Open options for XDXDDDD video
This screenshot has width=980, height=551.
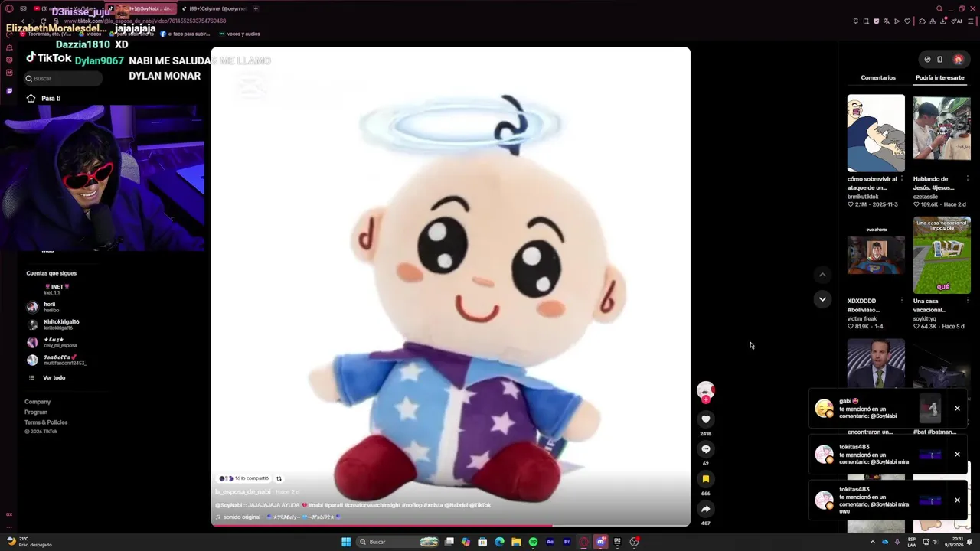[902, 301]
